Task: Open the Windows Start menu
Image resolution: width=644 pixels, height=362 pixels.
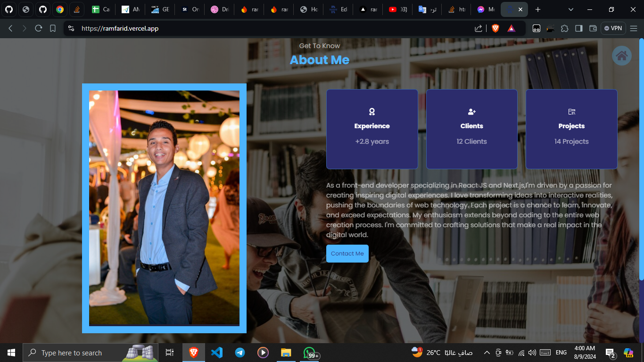Action: 11,353
